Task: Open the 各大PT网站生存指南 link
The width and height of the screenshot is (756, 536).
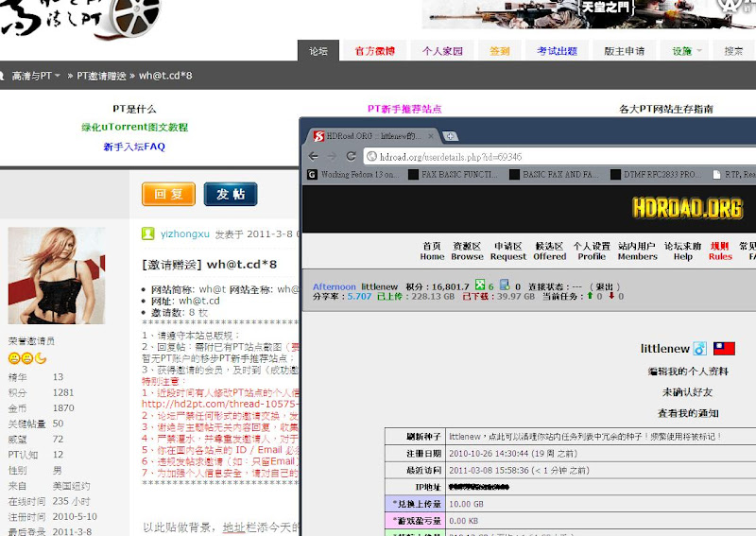Action: tap(666, 109)
